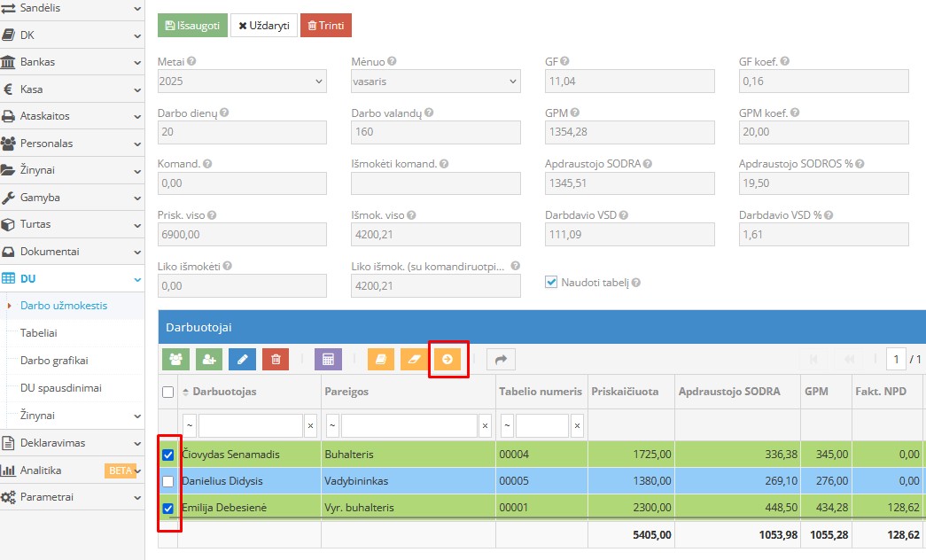Click the green Išsaugoti button

click(192, 26)
